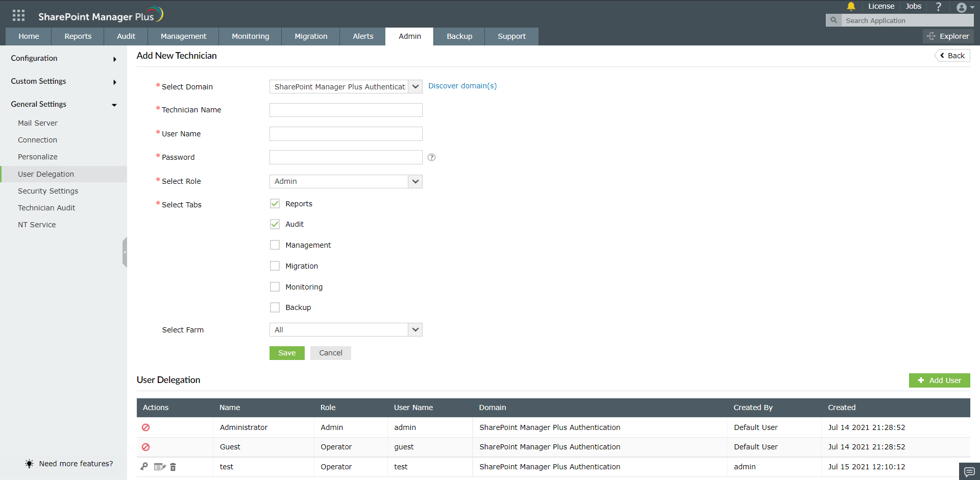Focus the Password field
This screenshot has height=480, width=980.
346,157
